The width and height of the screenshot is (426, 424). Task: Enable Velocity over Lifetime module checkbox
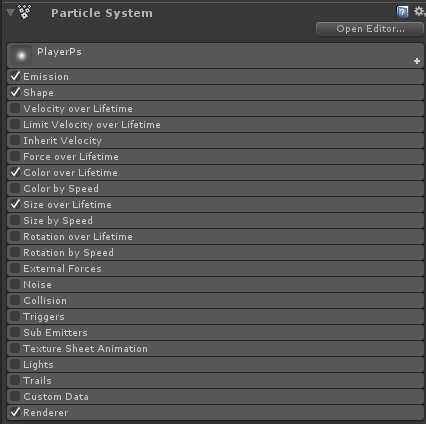click(15, 108)
